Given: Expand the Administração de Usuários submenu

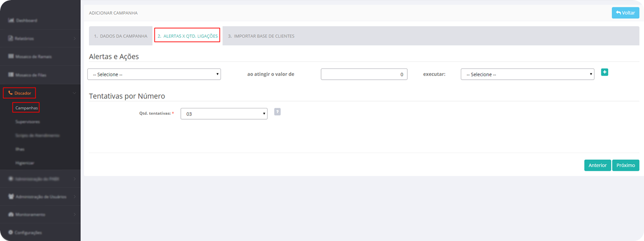Looking at the screenshot, I should [74, 196].
